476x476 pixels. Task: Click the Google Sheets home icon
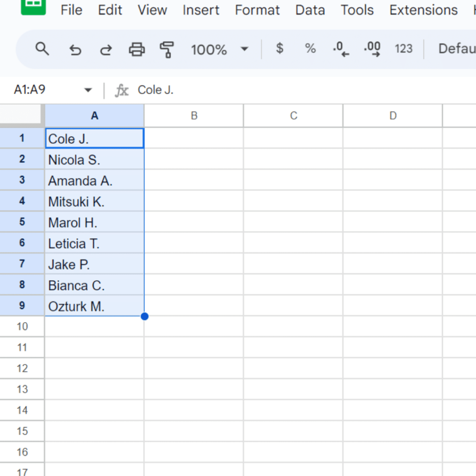click(x=33, y=7)
